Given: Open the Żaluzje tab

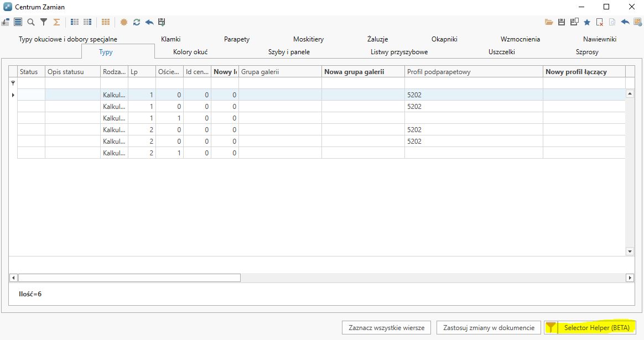Looking at the screenshot, I should (x=377, y=39).
